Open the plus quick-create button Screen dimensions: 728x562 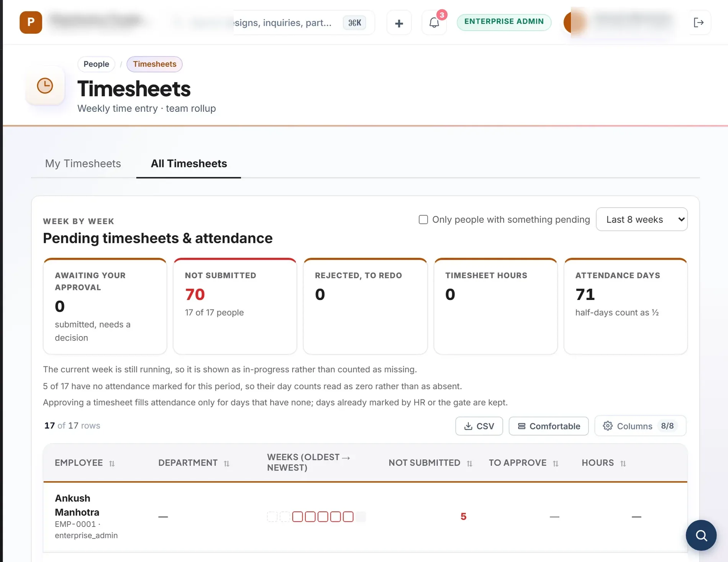coord(399,23)
